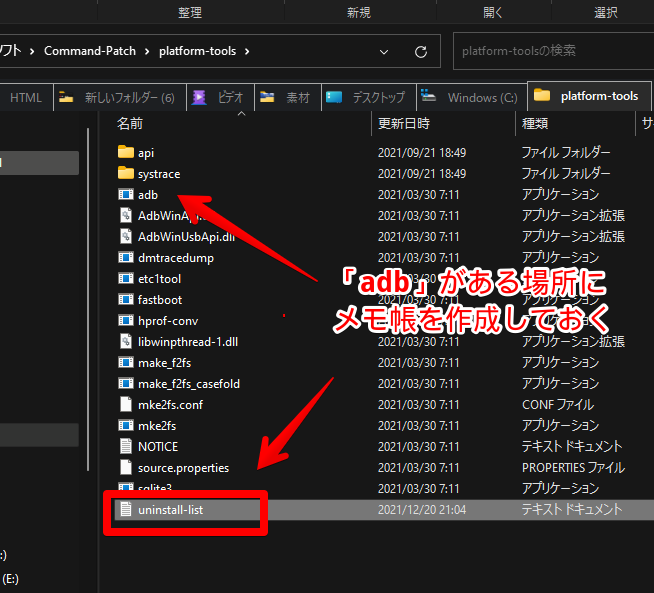Select the mke2fs application icon
Image resolution: width=654 pixels, height=593 pixels.
[126, 425]
